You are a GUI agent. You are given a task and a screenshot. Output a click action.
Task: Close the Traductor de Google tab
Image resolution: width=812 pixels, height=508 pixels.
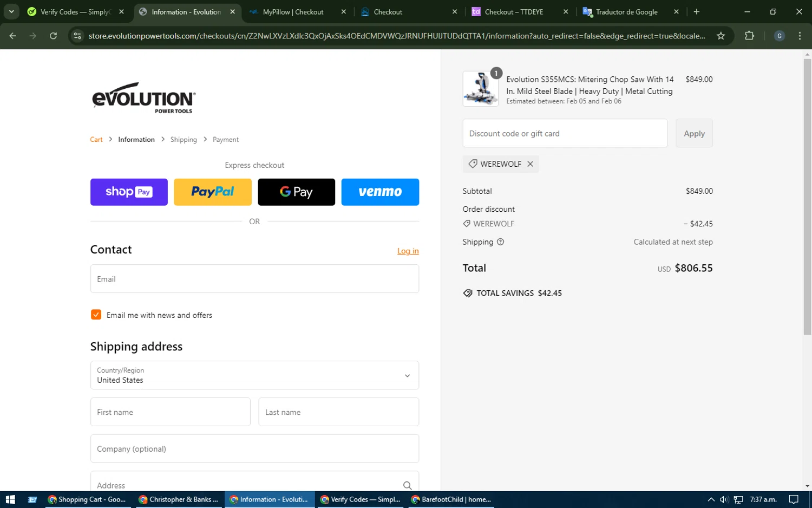676,11
